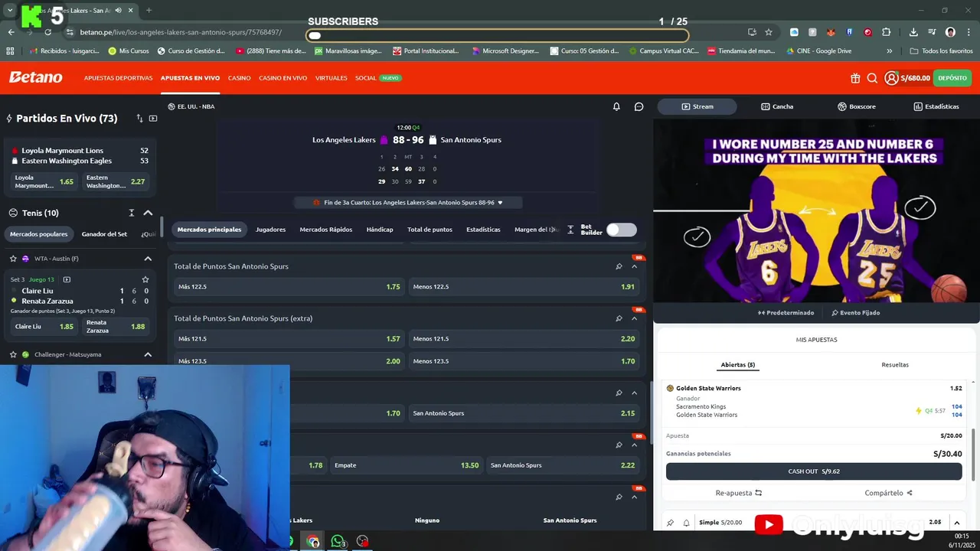Viewport: 980px width, 551px height.
Task: Click the Lakers stream video thumbnail
Action: coord(816,210)
